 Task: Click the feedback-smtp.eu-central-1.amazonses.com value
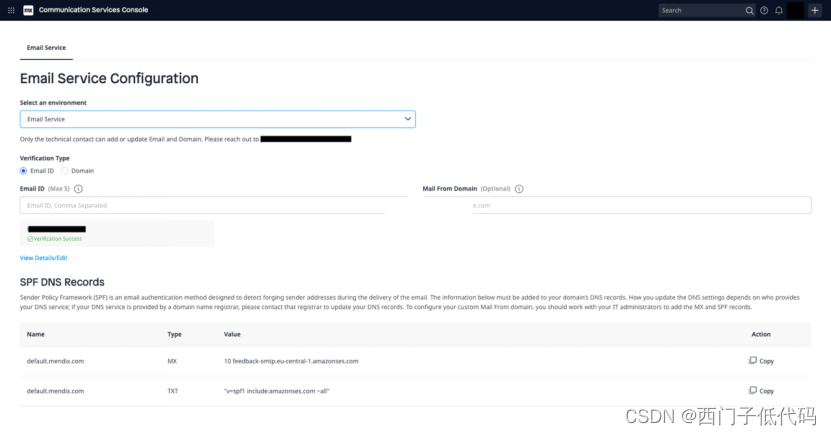(x=291, y=361)
